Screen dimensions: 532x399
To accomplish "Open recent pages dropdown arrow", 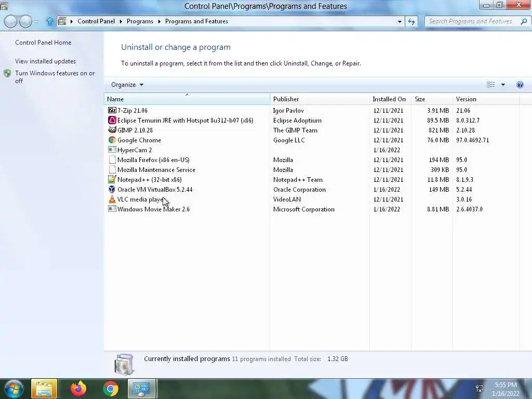I will point(36,22).
